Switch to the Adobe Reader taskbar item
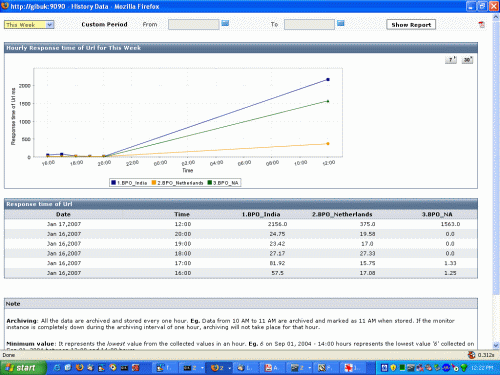Viewport: 500px width, 375px height. click(272, 368)
